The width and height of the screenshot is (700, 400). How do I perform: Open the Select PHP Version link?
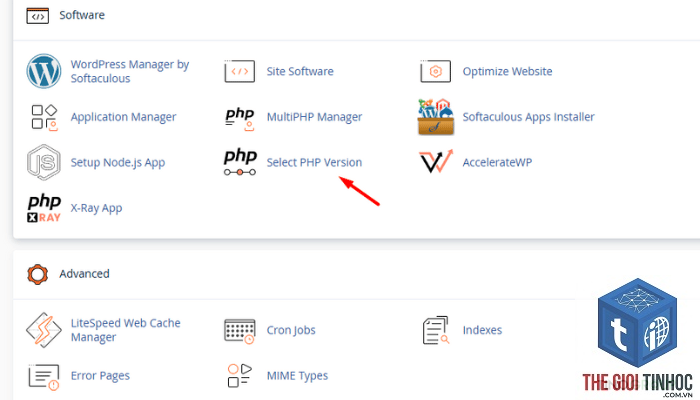pyautogui.click(x=314, y=162)
